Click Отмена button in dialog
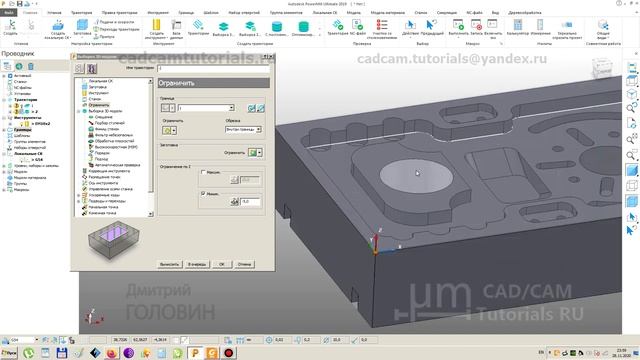 pos(244,264)
